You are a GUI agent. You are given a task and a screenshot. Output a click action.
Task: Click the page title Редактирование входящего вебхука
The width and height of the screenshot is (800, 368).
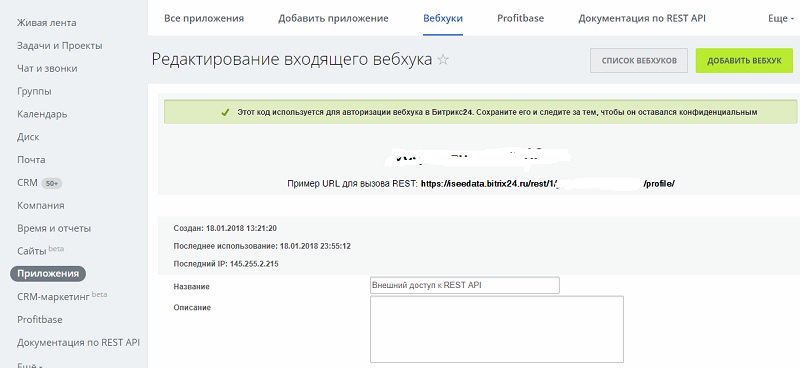click(292, 60)
